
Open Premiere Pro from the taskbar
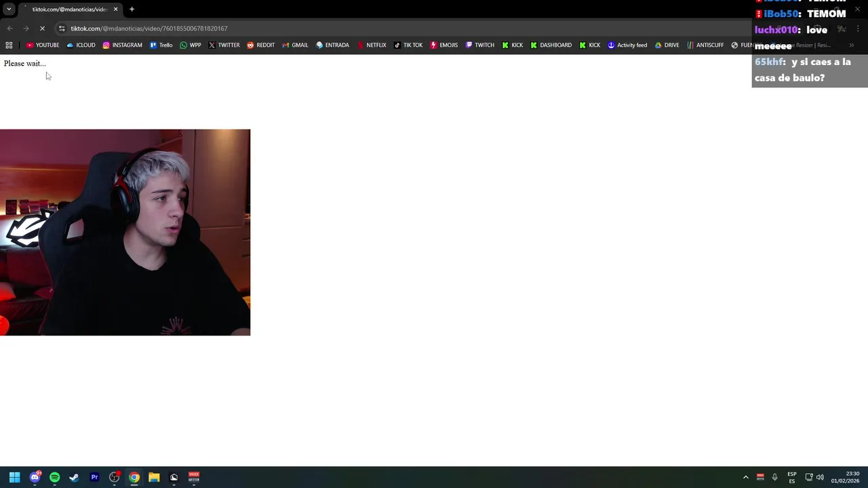coord(94,477)
